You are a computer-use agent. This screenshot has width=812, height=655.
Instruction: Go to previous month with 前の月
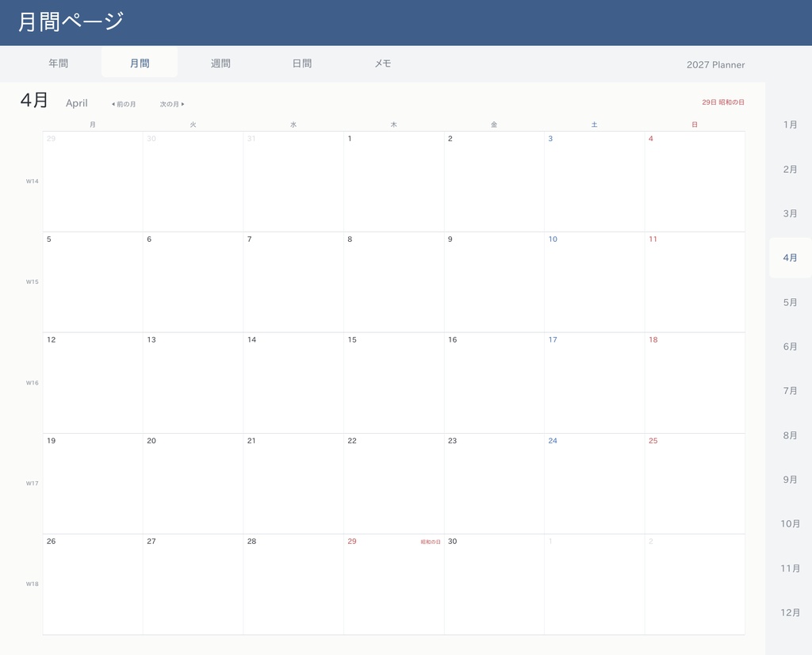[x=124, y=104]
